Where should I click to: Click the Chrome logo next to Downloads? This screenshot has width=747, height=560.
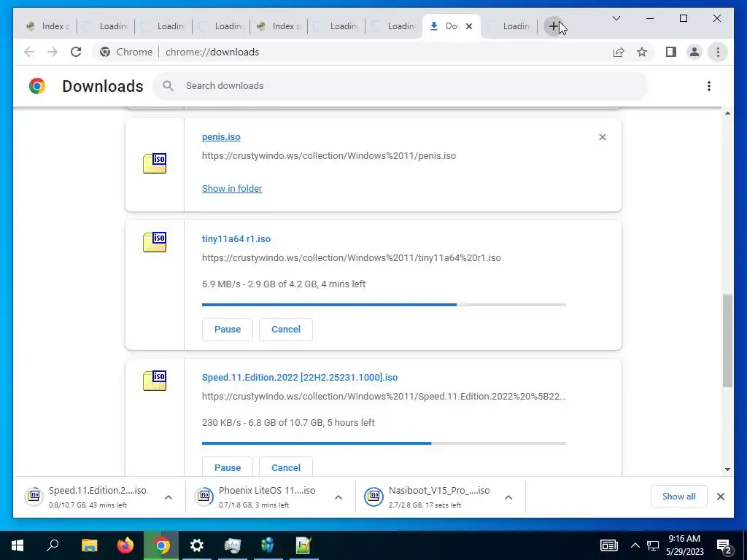tap(37, 86)
